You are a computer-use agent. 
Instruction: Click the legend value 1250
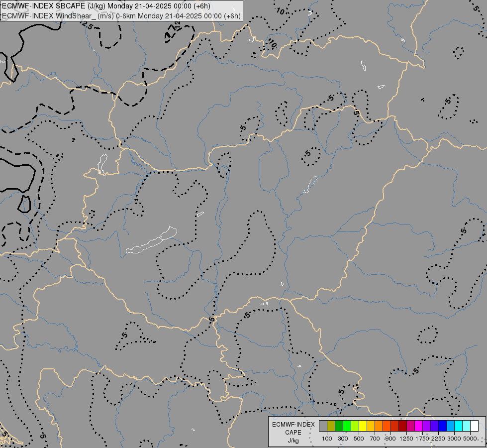pyautogui.click(x=406, y=439)
